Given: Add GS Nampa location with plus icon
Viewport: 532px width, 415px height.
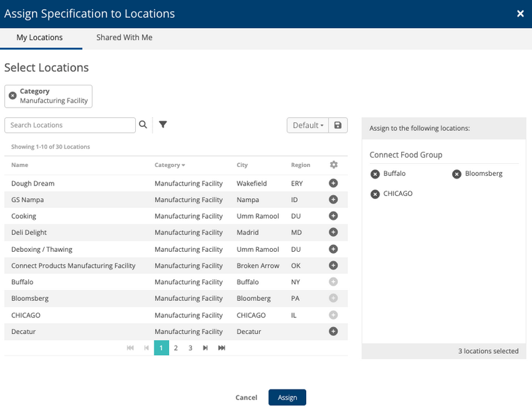Looking at the screenshot, I should (333, 200).
